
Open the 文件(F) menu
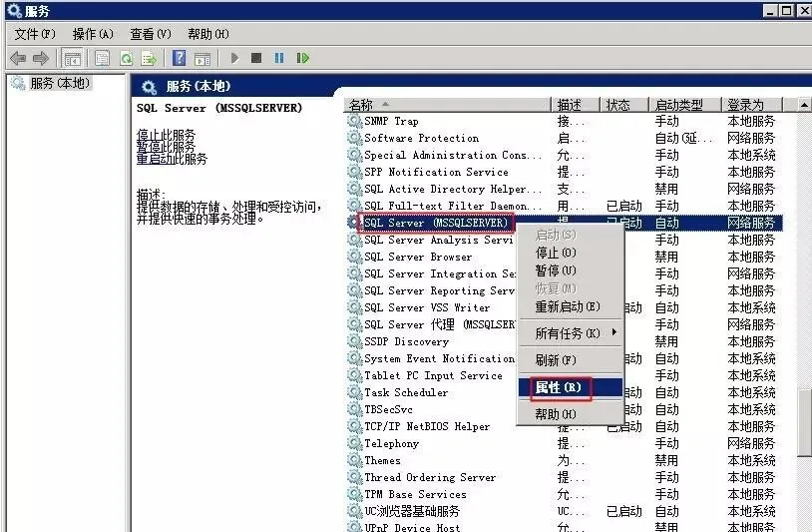(35, 34)
